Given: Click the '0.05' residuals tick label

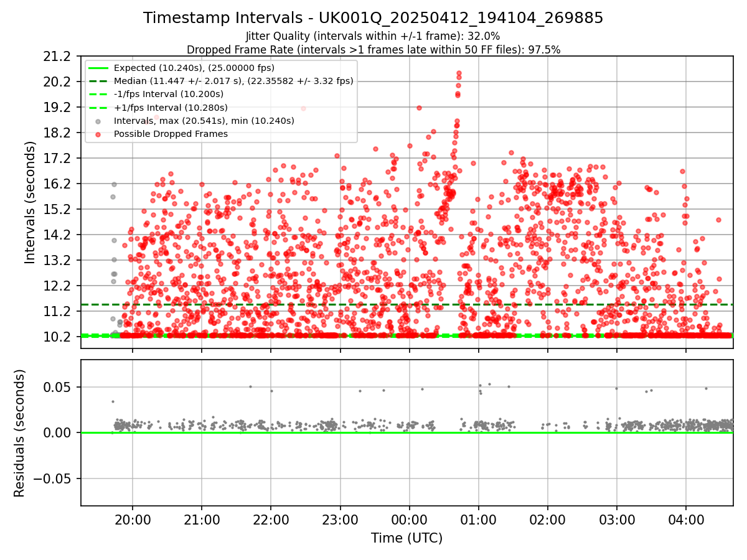Looking at the screenshot, I should pyautogui.click(x=58, y=387).
